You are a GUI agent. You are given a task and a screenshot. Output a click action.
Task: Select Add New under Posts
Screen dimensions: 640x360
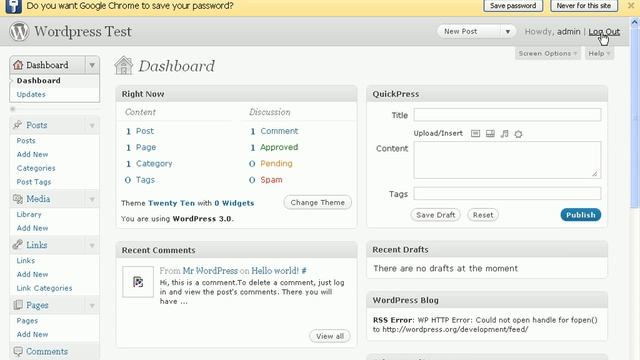pos(32,154)
